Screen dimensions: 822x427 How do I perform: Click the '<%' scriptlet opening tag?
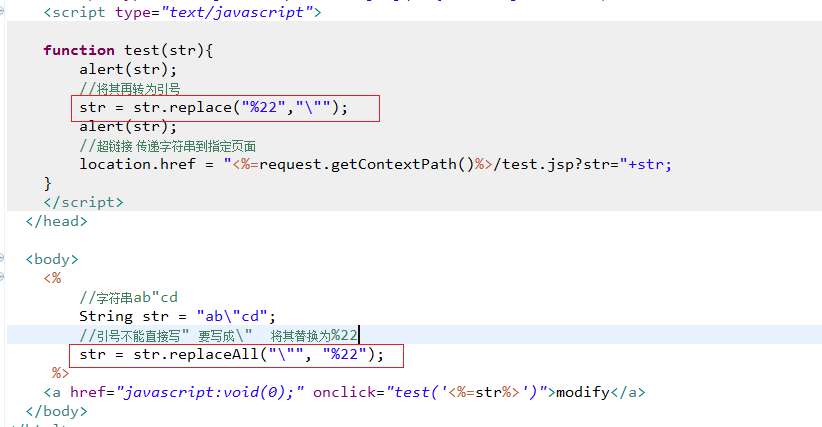pyautogui.click(x=52, y=278)
